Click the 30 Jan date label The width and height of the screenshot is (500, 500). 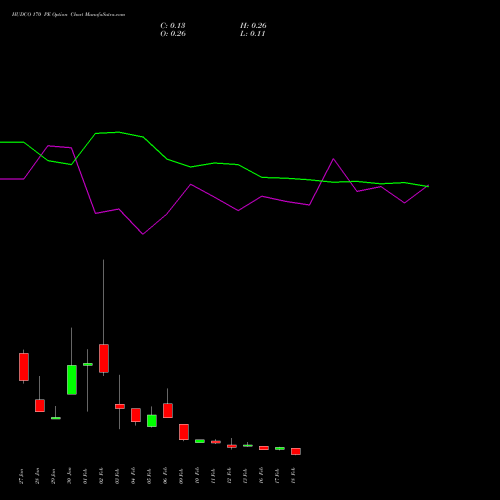coord(70,476)
